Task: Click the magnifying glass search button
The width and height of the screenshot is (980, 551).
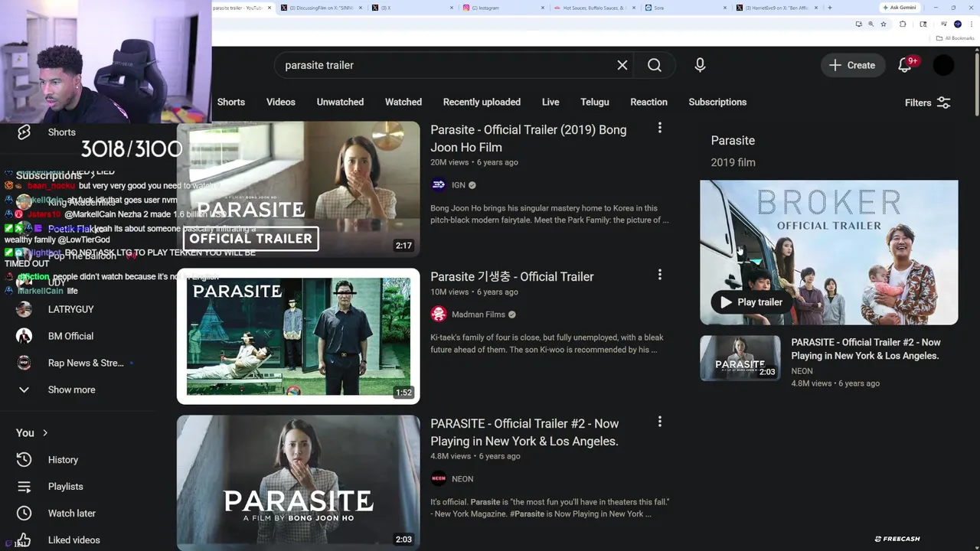Action: pos(655,65)
